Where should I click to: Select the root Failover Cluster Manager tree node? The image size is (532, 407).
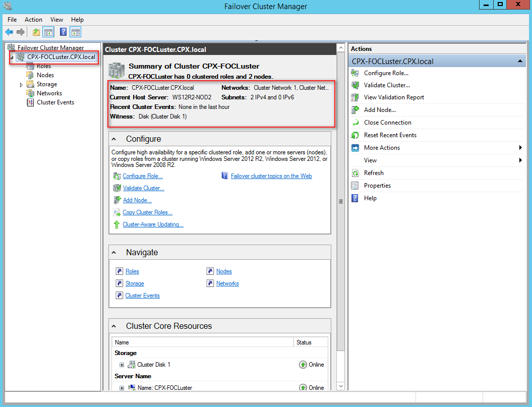(x=50, y=48)
